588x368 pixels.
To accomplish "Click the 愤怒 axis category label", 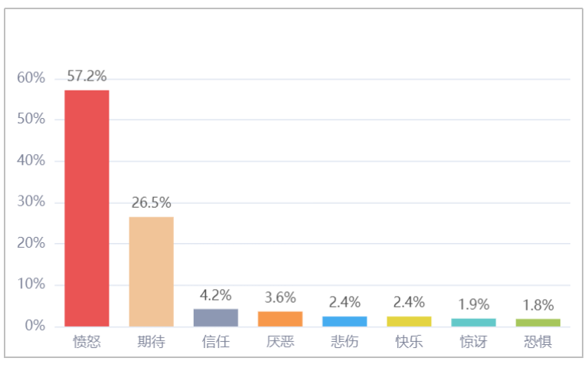I will click(87, 342).
